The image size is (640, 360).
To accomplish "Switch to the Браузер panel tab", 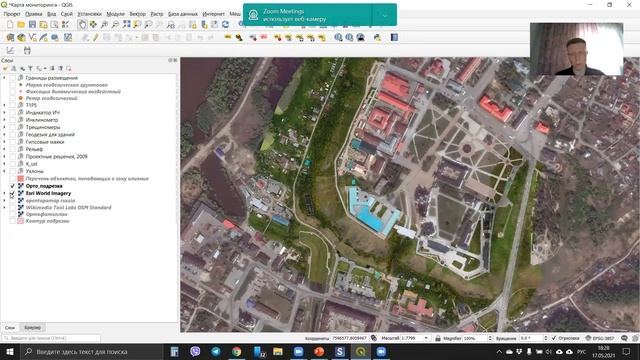I will pyautogui.click(x=32, y=327).
